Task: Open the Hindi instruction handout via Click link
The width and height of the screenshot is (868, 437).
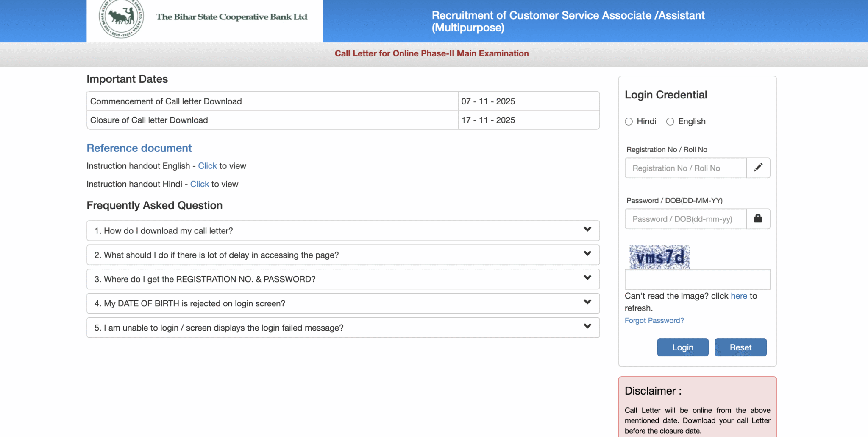Action: coord(199,184)
